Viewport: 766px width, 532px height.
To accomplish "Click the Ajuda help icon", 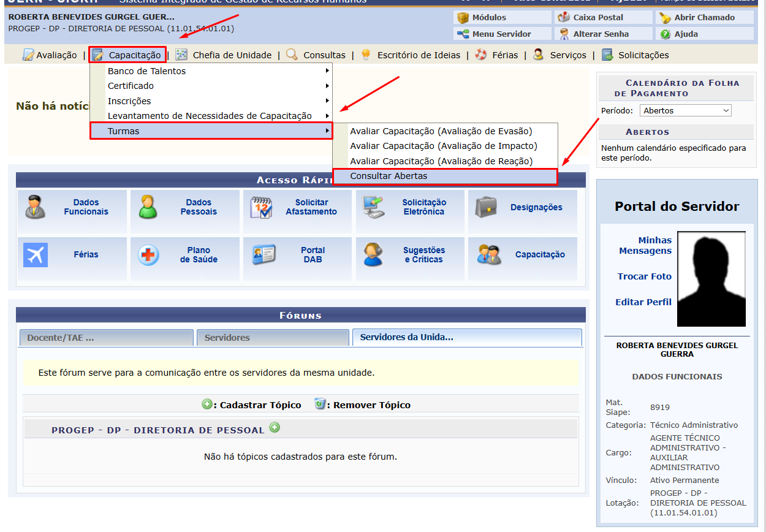I will click(665, 34).
